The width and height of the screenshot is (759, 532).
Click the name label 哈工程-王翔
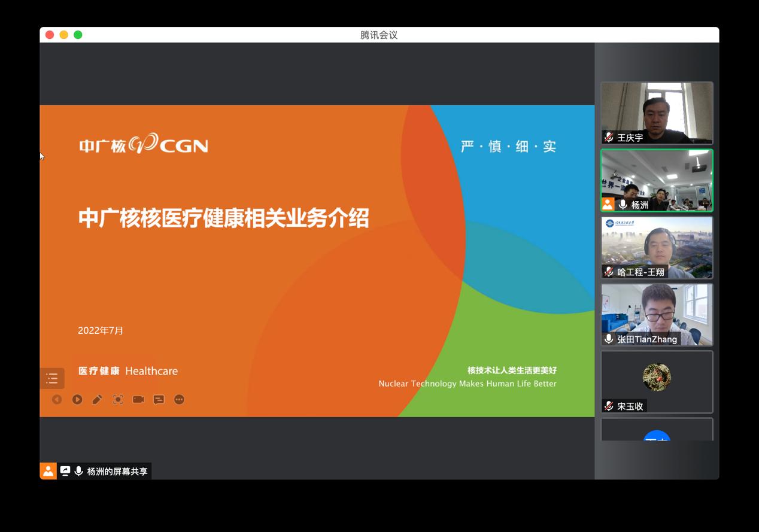[640, 272]
